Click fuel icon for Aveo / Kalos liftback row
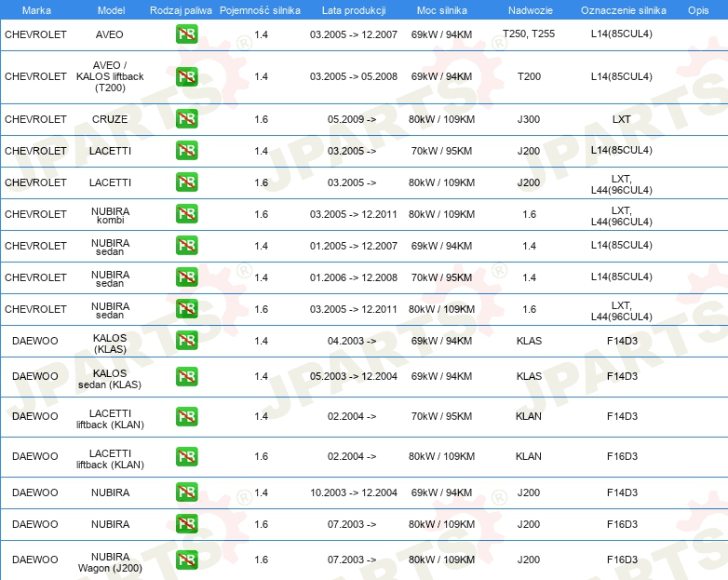Viewport: 728px width, 580px height. pyautogui.click(x=186, y=76)
